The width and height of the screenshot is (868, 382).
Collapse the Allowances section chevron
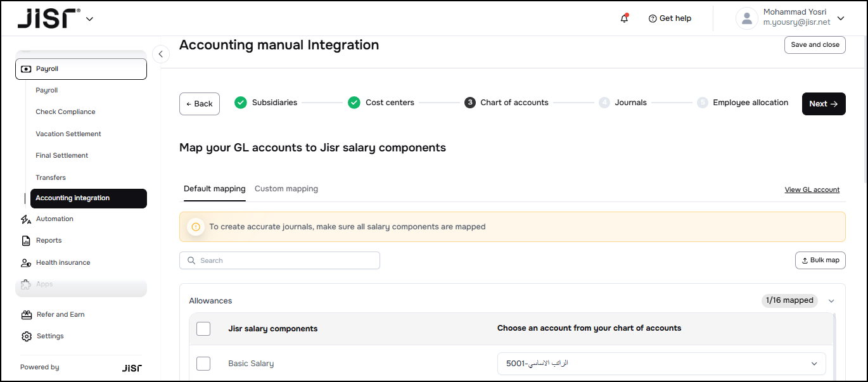click(x=831, y=301)
